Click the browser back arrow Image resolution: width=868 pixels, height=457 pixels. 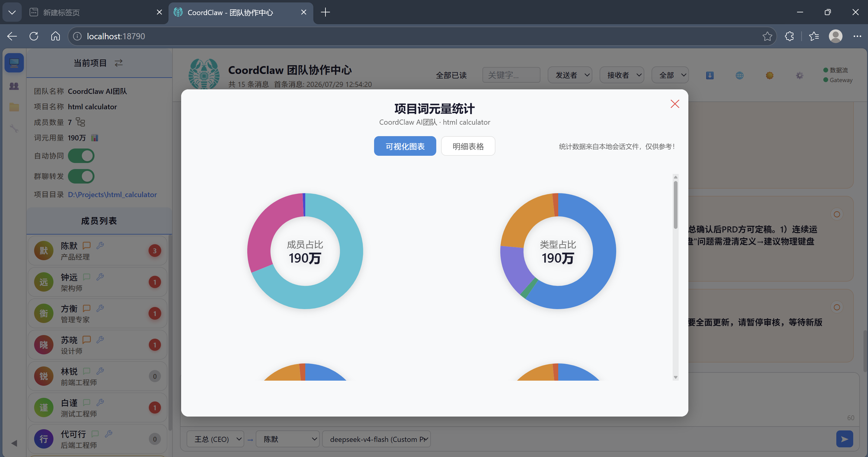click(12, 36)
